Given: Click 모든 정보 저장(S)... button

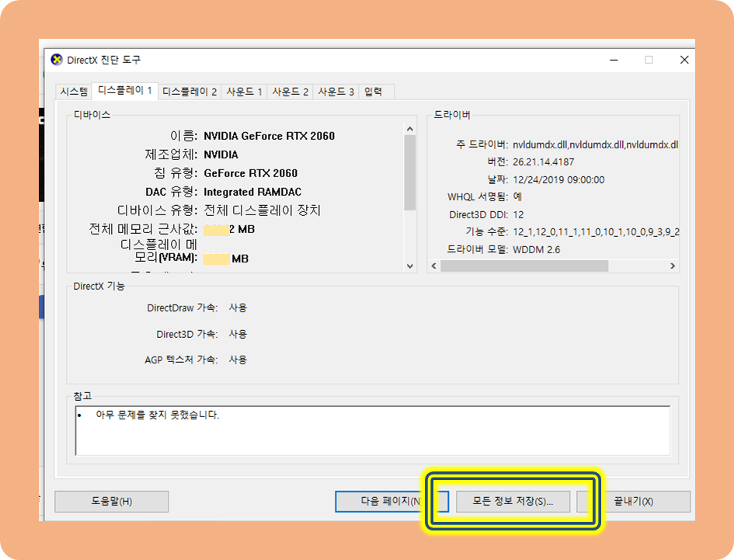Looking at the screenshot, I should pos(513,502).
